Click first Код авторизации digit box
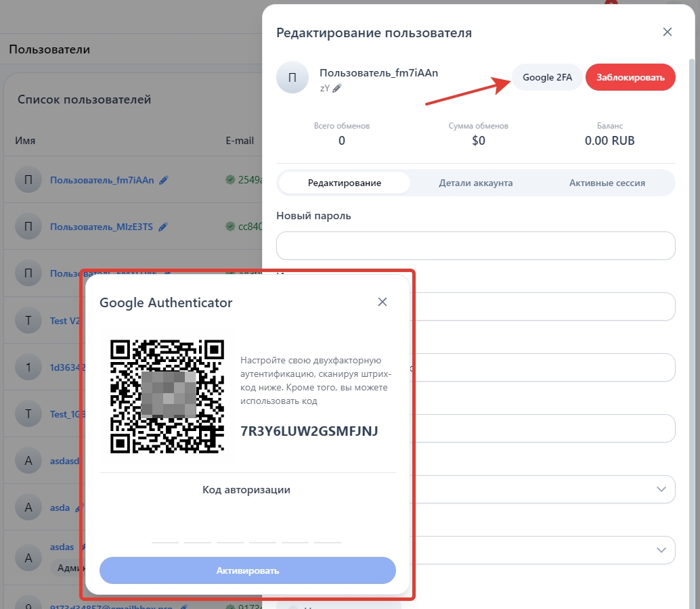The height and width of the screenshot is (609, 700). click(165, 533)
